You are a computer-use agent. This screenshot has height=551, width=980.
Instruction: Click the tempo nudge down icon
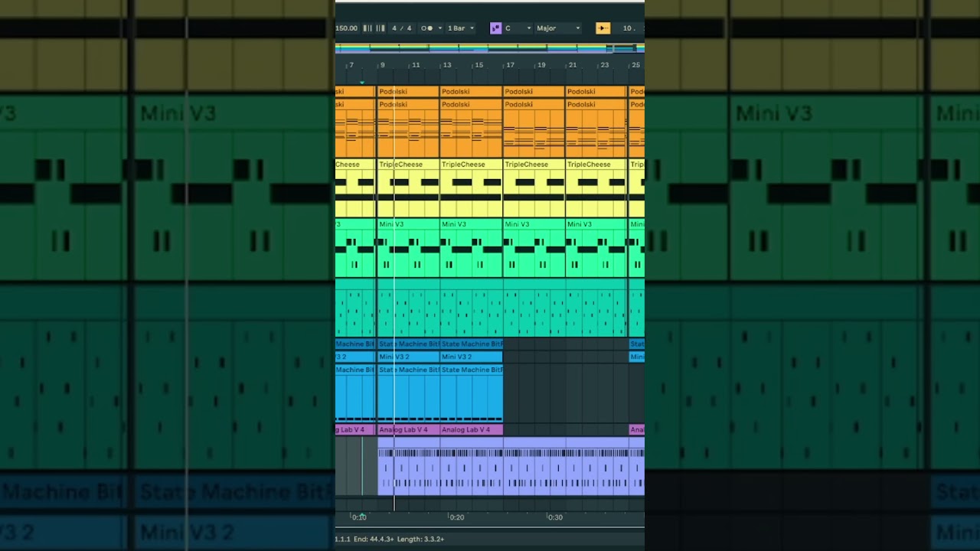pos(366,28)
